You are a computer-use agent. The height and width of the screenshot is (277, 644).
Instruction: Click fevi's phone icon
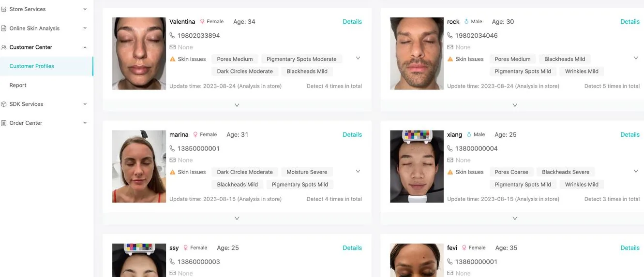pyautogui.click(x=450, y=262)
